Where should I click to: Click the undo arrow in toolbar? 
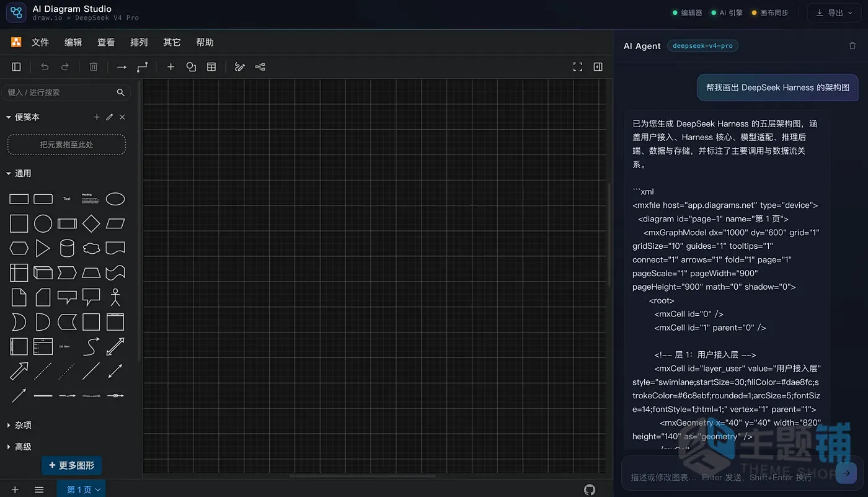coord(45,67)
